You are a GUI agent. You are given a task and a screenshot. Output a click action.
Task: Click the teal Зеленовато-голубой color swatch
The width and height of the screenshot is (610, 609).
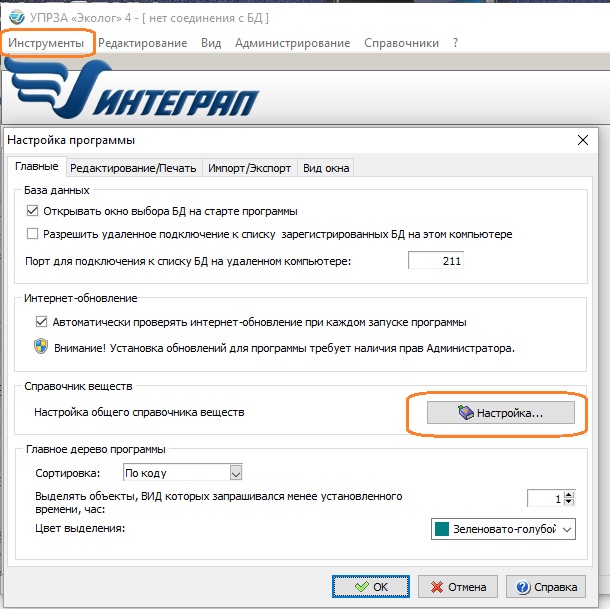[x=441, y=528]
